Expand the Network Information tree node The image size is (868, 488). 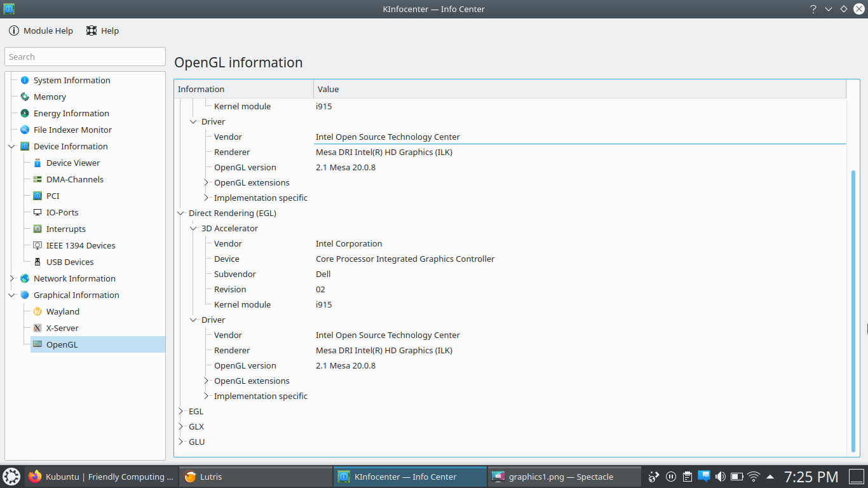coord(12,278)
